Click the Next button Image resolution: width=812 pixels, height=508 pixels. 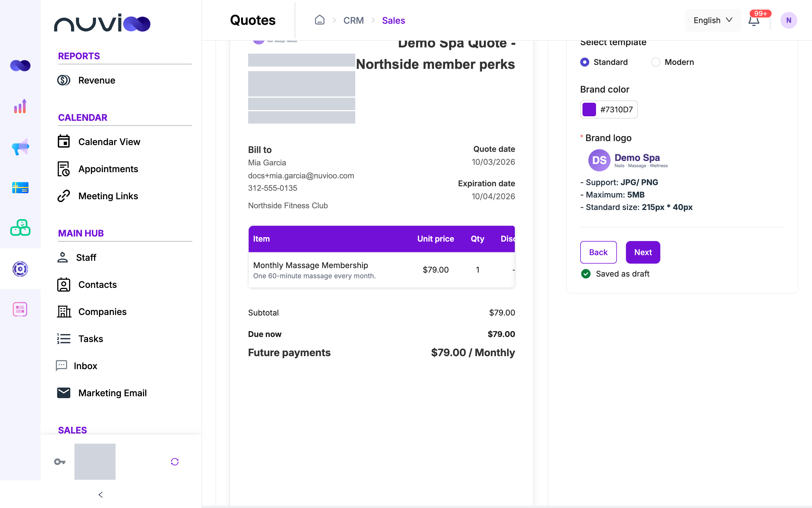pyautogui.click(x=643, y=252)
